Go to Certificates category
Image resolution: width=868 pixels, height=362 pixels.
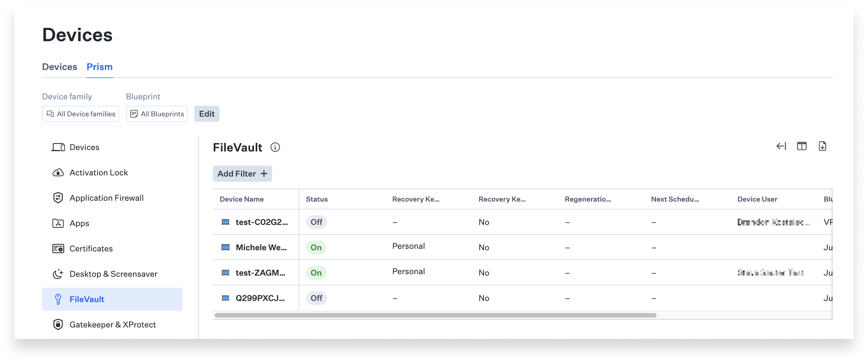[91, 249]
